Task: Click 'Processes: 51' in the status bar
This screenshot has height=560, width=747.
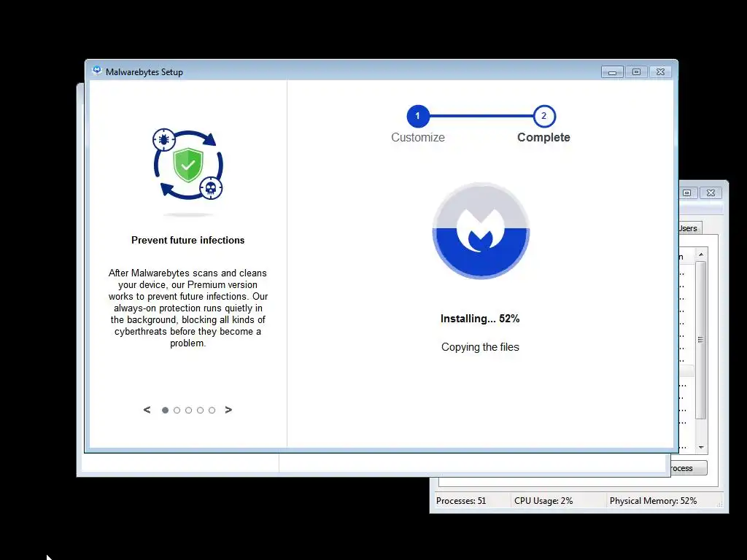Action: click(x=461, y=501)
